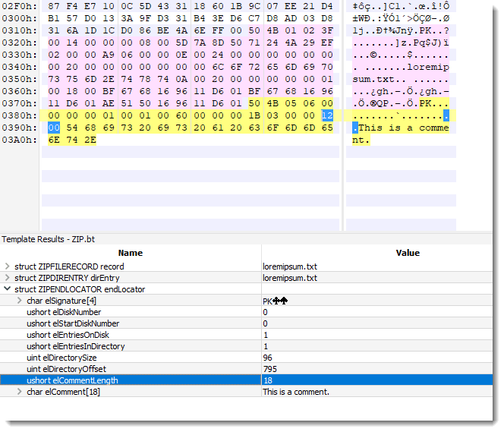The width and height of the screenshot is (504, 432).
Task: Collapse the struct ZIPENDLOCATOR endLocator node
Action: (x=8, y=289)
